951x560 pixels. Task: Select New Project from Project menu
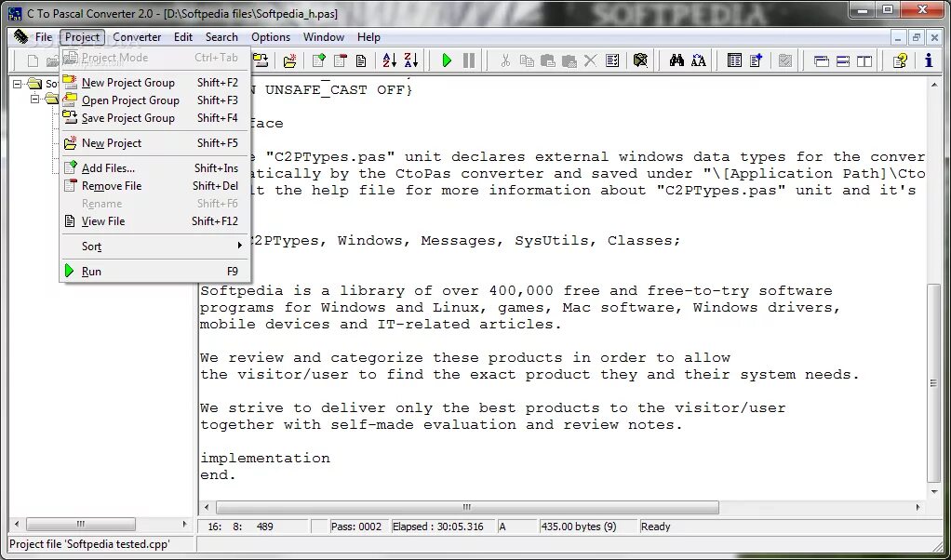pos(154,143)
